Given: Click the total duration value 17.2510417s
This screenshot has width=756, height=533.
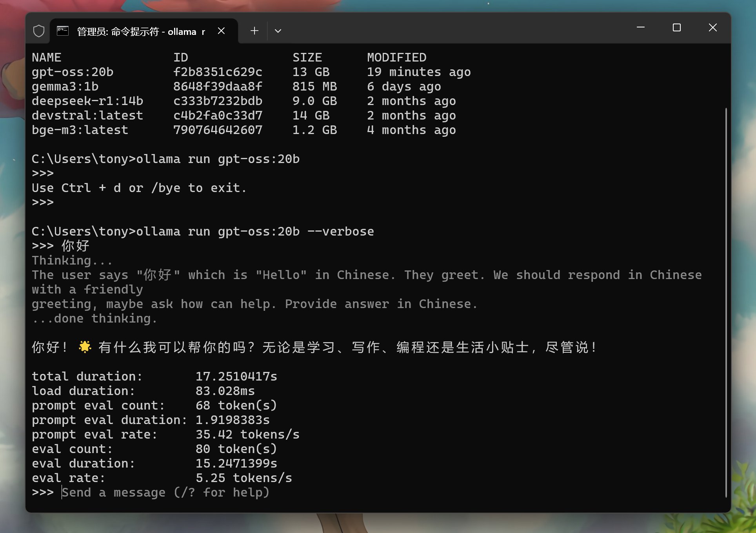Looking at the screenshot, I should click(x=236, y=376).
